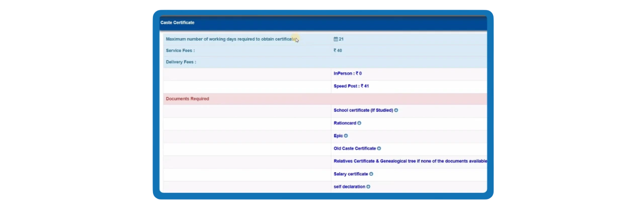Click the plus icon beside School certificate
Screen dimensions: 644x214
396,111
